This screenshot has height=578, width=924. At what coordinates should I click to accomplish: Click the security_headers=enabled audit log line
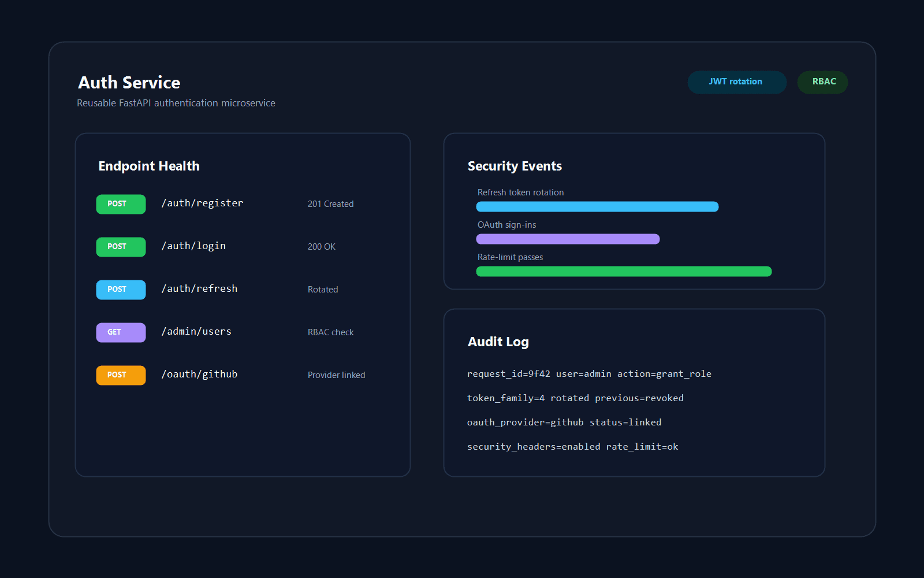tap(572, 447)
